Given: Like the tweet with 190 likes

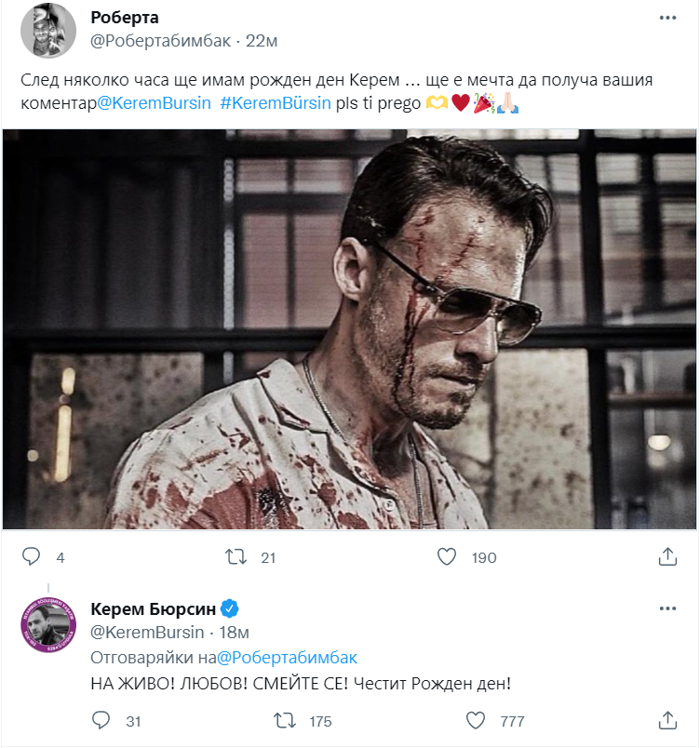Looking at the screenshot, I should pos(448,556).
